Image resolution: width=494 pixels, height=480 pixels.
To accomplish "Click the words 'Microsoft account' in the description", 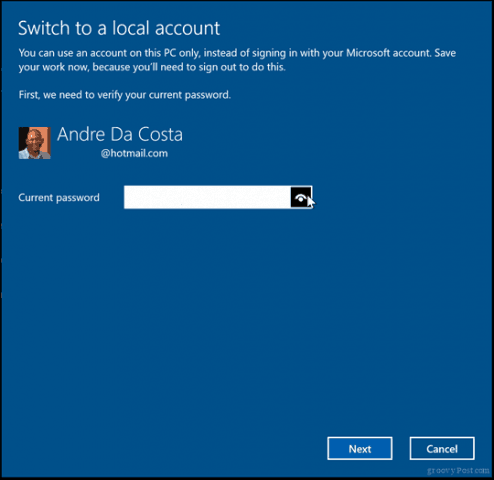I will click(x=388, y=53).
